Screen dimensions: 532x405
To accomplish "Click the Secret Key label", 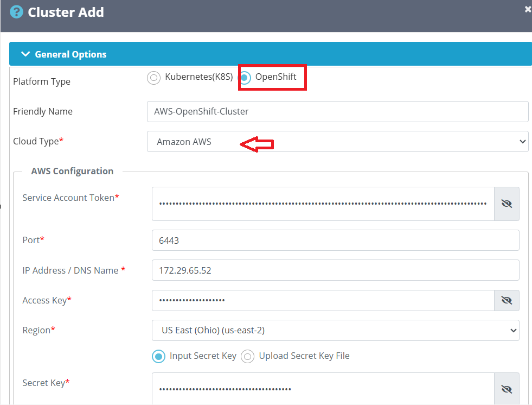I will pyautogui.click(x=46, y=383).
